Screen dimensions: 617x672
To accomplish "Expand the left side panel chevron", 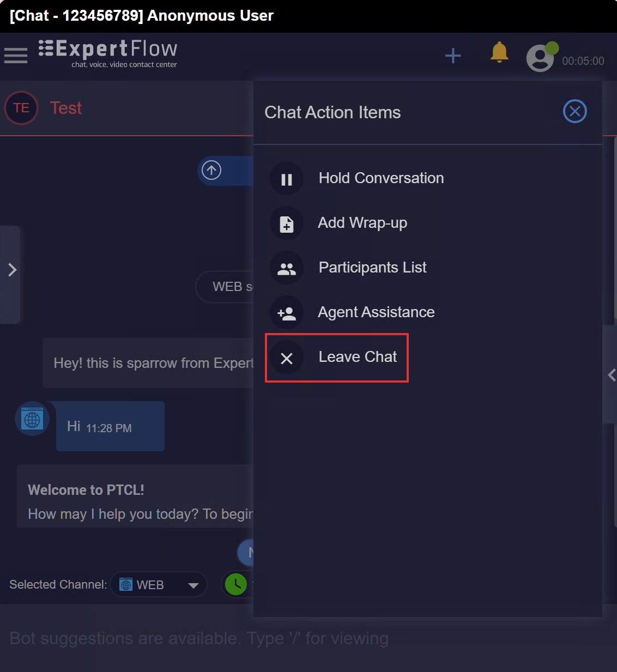I will pos(12,270).
